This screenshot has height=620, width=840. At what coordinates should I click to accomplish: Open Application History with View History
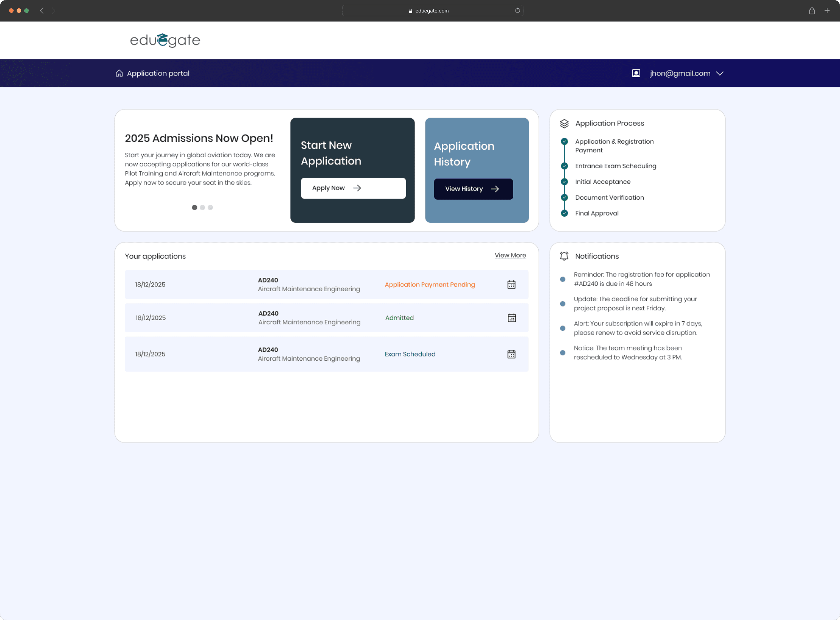click(x=473, y=189)
